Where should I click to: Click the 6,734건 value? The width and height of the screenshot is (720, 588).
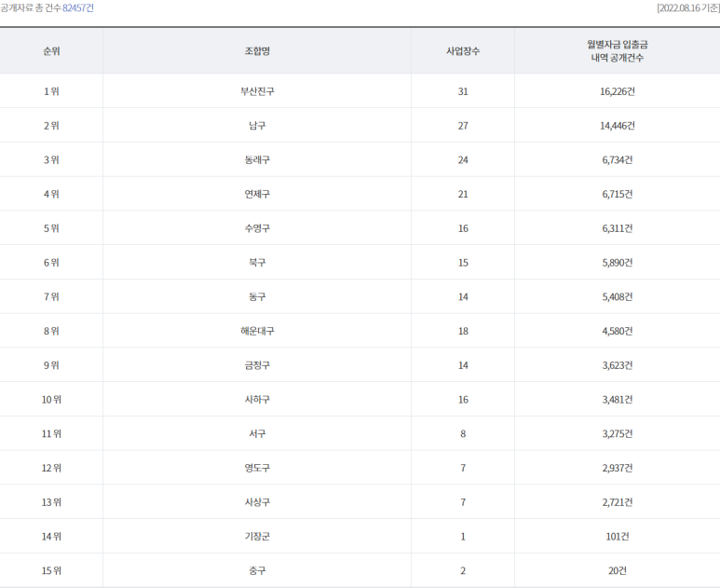pyautogui.click(x=618, y=160)
